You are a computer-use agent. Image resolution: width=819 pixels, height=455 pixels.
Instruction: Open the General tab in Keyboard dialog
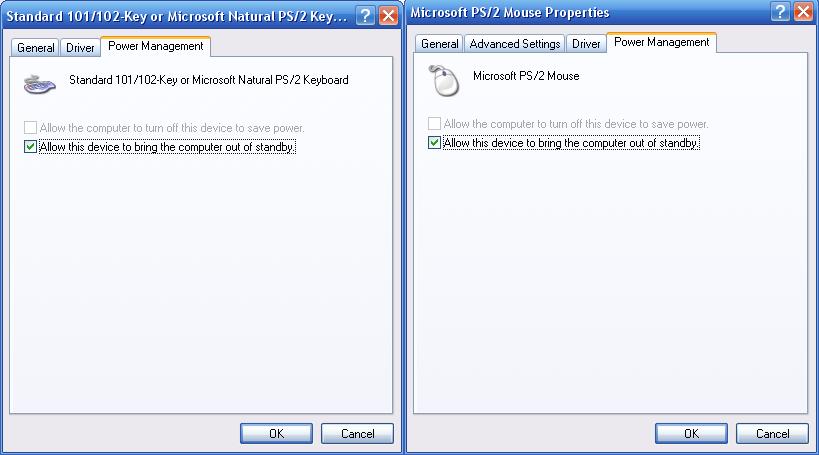36,47
